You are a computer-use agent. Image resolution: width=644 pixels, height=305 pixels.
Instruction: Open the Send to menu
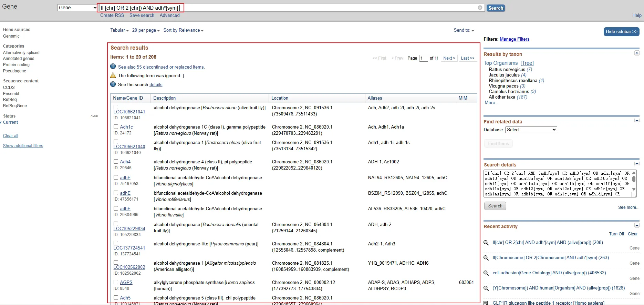pos(464,30)
